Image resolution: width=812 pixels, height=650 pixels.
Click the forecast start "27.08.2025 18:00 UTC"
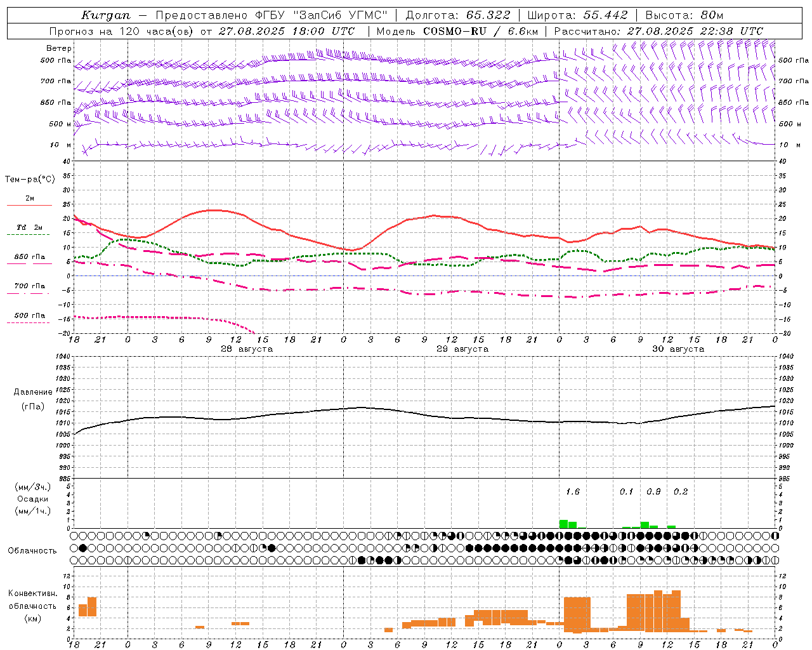tap(287, 31)
